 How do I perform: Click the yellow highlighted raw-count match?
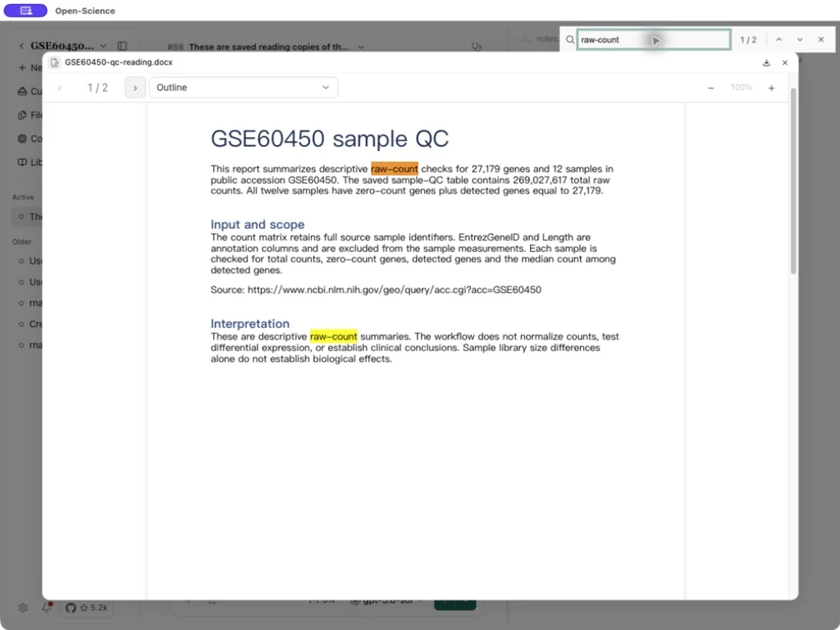click(x=333, y=336)
